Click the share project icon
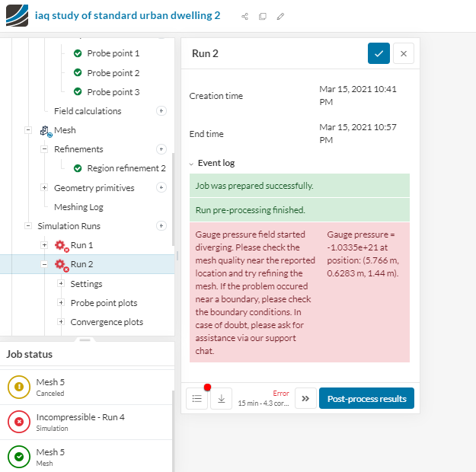476x472 pixels. [x=244, y=16]
